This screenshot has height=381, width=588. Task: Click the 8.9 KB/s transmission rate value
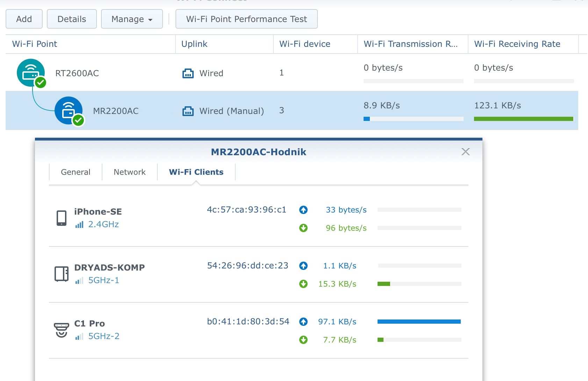click(382, 106)
